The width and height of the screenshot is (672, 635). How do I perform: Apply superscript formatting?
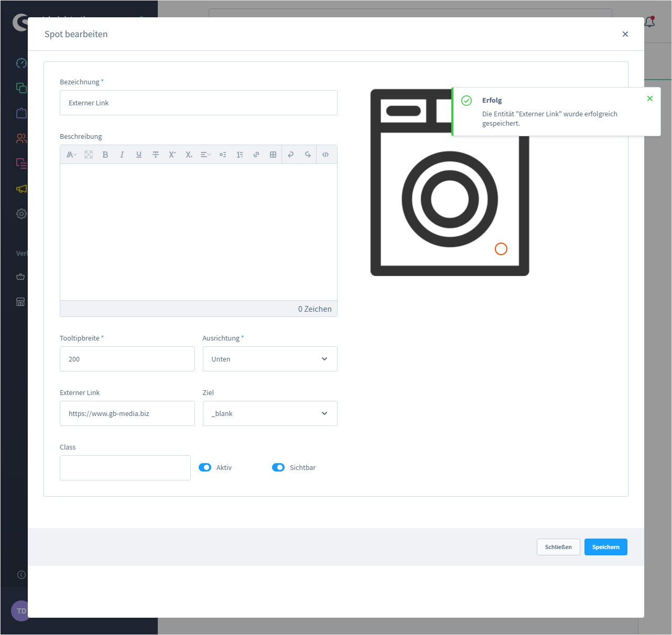click(x=172, y=155)
